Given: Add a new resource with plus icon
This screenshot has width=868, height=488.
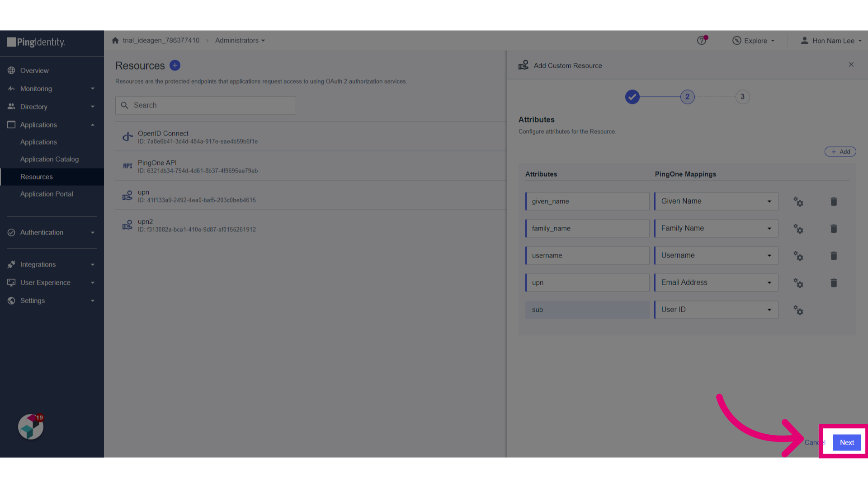Looking at the screenshot, I should [175, 66].
